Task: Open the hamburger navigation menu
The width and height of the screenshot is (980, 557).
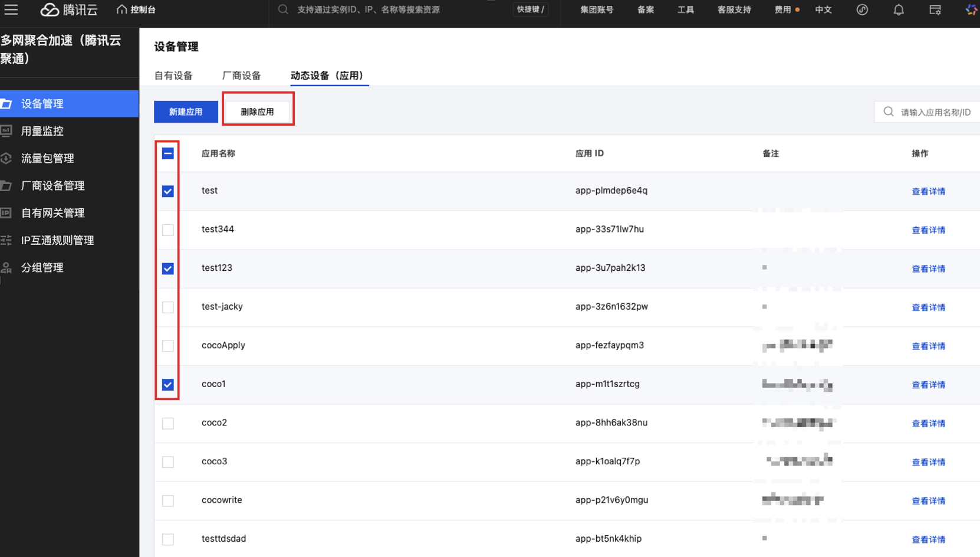Action: [x=11, y=9]
